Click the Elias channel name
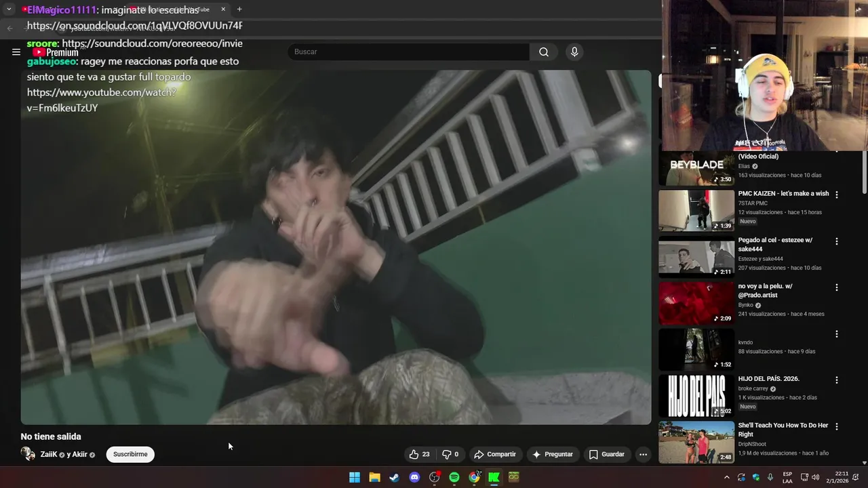868x488 pixels. [x=744, y=166]
